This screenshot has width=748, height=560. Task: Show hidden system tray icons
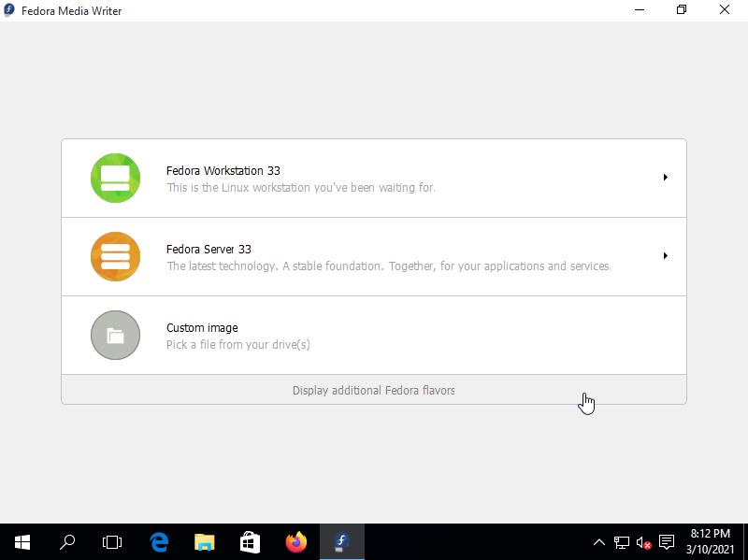pyautogui.click(x=599, y=542)
